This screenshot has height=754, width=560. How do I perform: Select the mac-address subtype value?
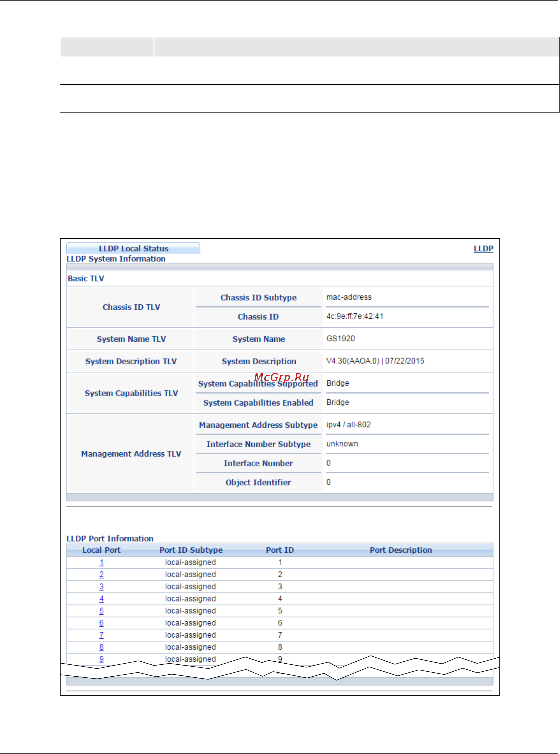[349, 297]
